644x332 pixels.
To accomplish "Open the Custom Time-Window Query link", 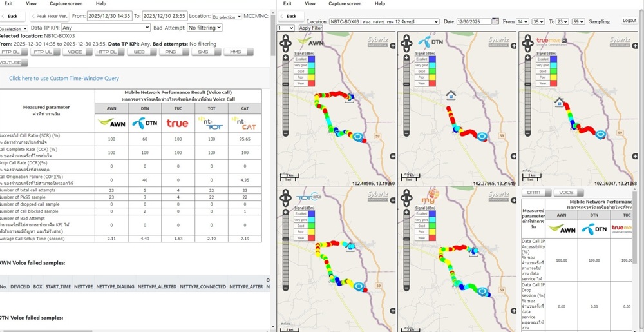I will pyautogui.click(x=64, y=78).
